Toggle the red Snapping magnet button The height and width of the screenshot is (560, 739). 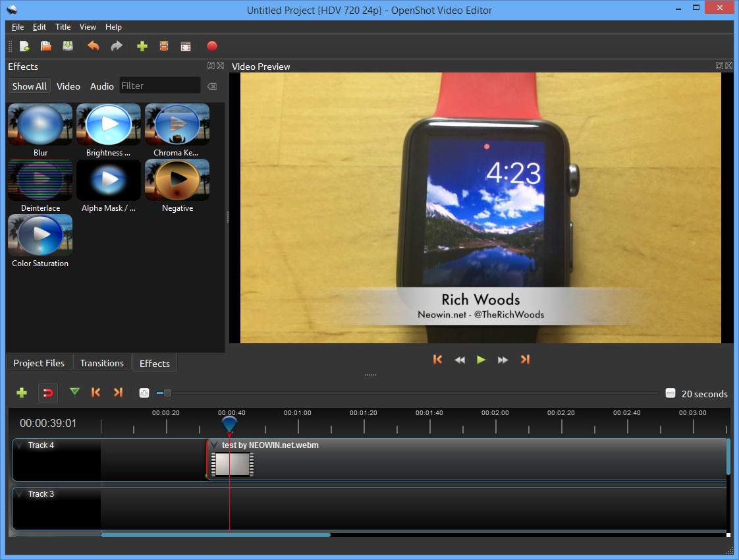pyautogui.click(x=48, y=393)
